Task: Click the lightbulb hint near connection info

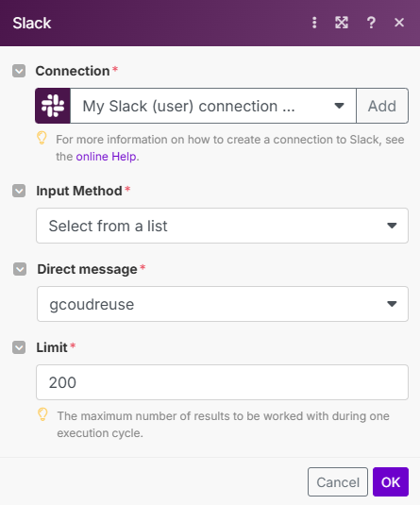Action: [42, 138]
